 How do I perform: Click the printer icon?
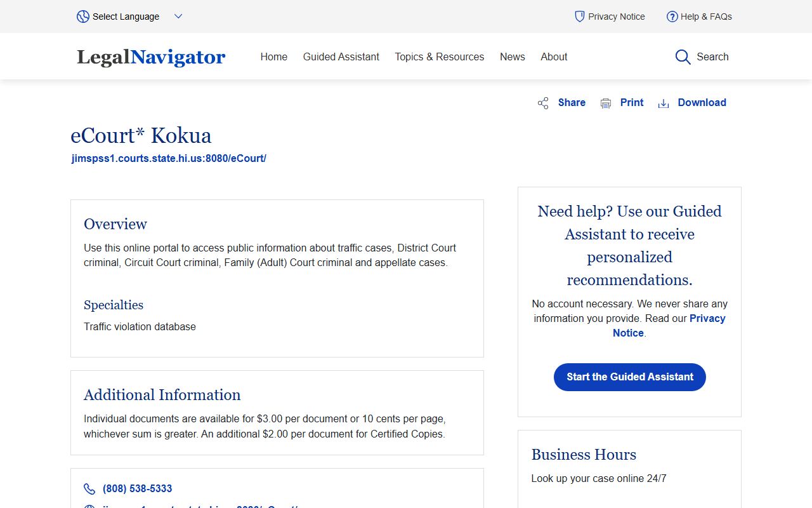coord(606,103)
